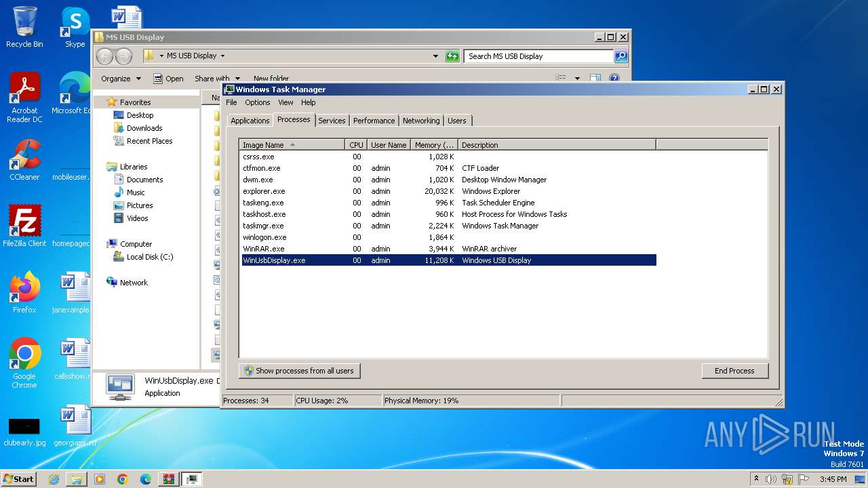This screenshot has height=488, width=868.
Task: Expand the address bar history dropdown
Action: [435, 56]
